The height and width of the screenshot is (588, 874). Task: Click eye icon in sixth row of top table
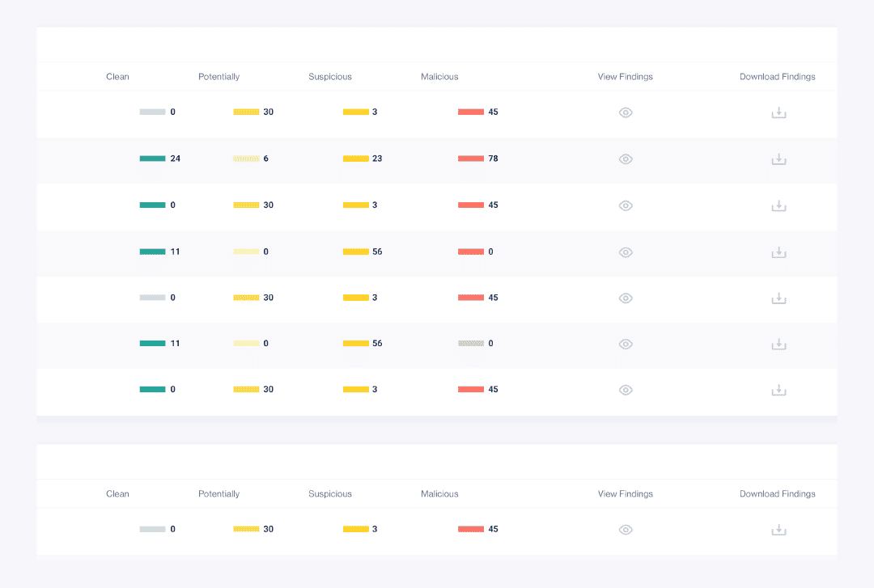click(626, 344)
